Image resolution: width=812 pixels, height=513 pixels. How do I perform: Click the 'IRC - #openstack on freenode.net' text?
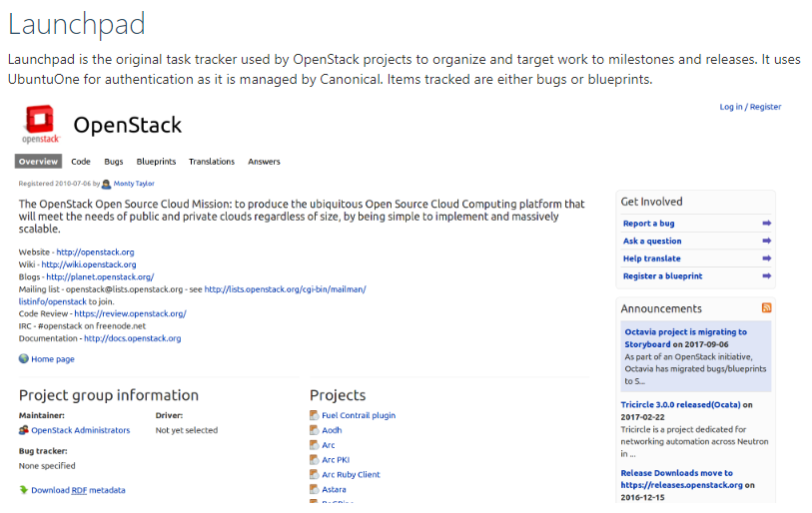coord(82,326)
